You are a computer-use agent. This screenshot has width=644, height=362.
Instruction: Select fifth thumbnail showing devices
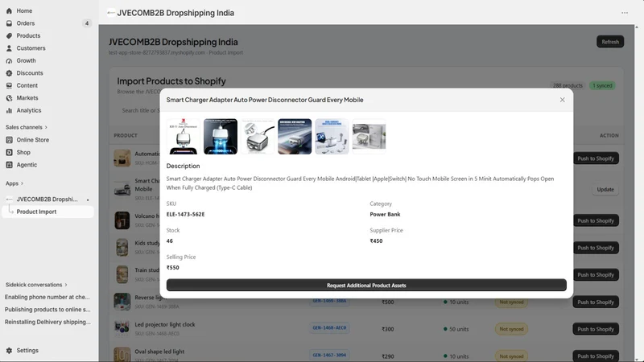(332, 137)
